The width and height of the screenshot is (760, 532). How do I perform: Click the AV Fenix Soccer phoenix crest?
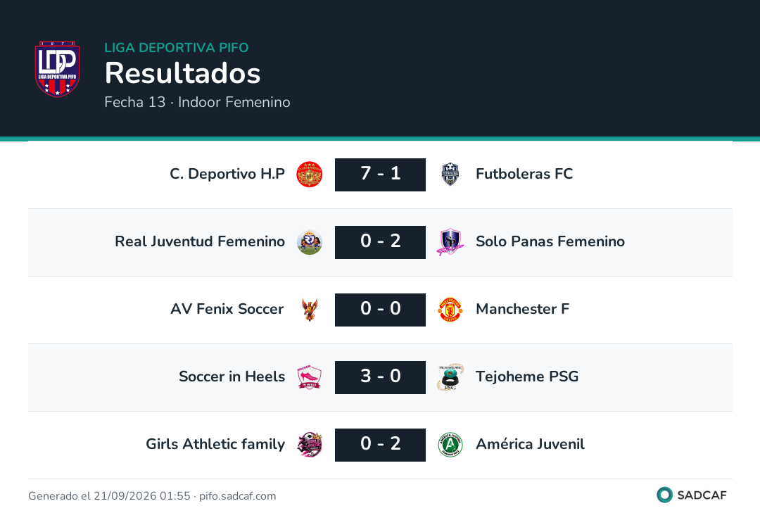pos(309,310)
